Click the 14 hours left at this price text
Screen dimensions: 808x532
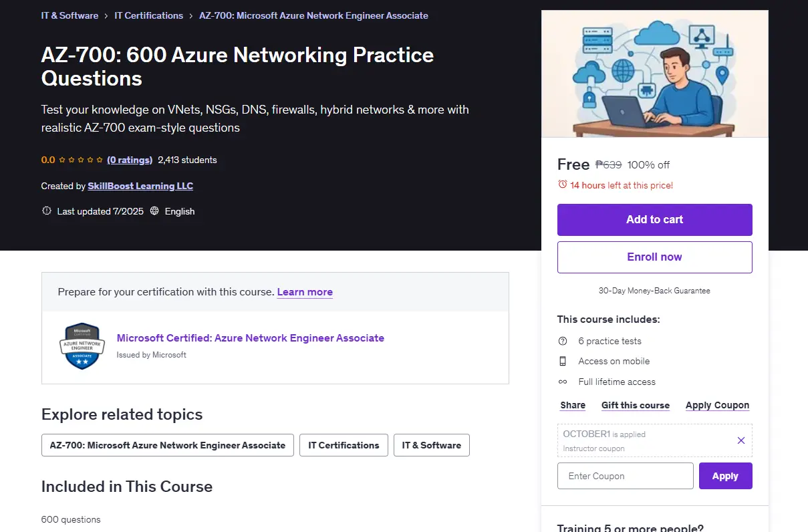pyautogui.click(x=622, y=185)
